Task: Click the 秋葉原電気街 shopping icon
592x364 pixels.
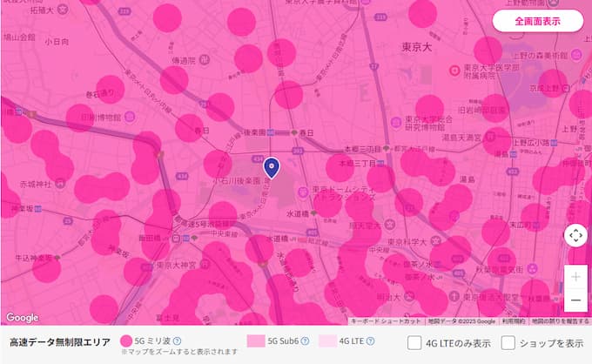Action: (x=532, y=269)
